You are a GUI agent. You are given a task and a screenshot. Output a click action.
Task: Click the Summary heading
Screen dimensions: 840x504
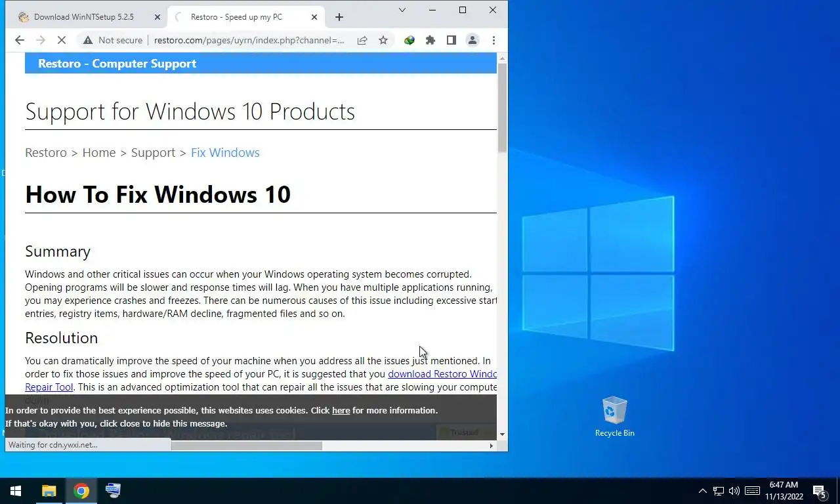[58, 251]
